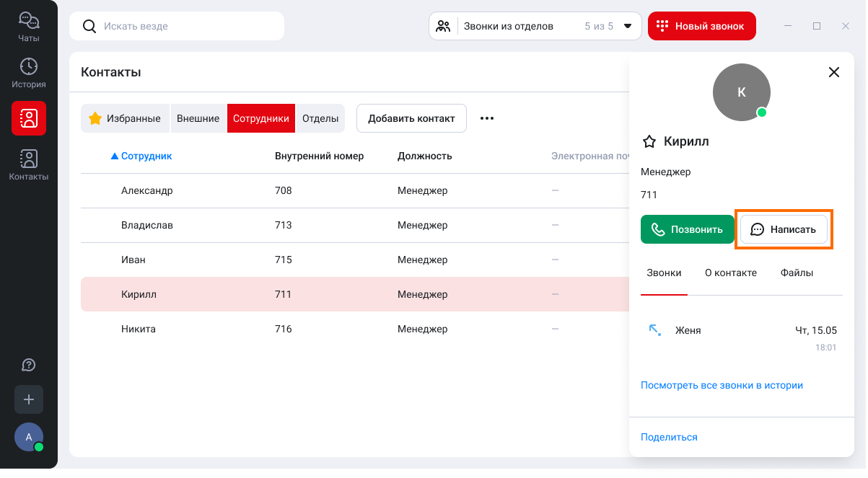868x478 pixels.
Task: Open the three dots more options menu
Action: 487,118
